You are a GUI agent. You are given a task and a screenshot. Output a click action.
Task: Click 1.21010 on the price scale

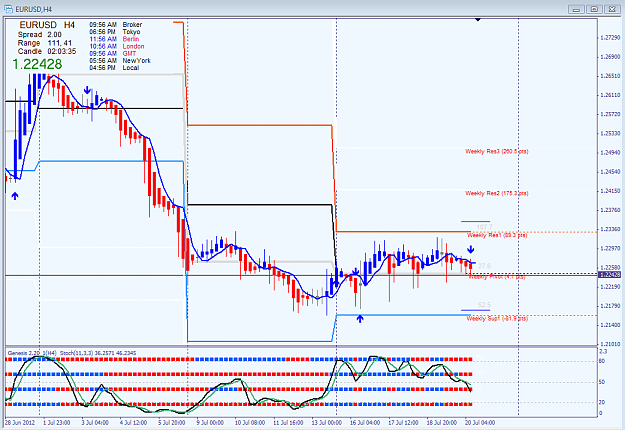[x=610, y=344]
